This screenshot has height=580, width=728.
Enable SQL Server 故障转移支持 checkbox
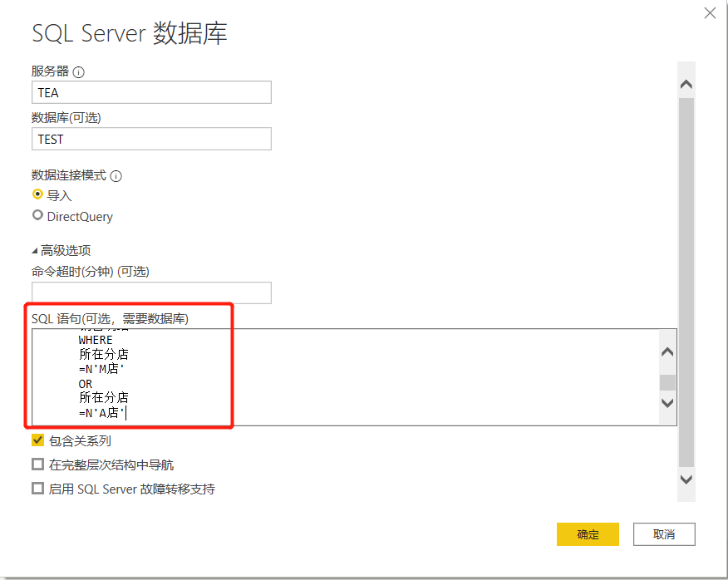[x=37, y=489]
